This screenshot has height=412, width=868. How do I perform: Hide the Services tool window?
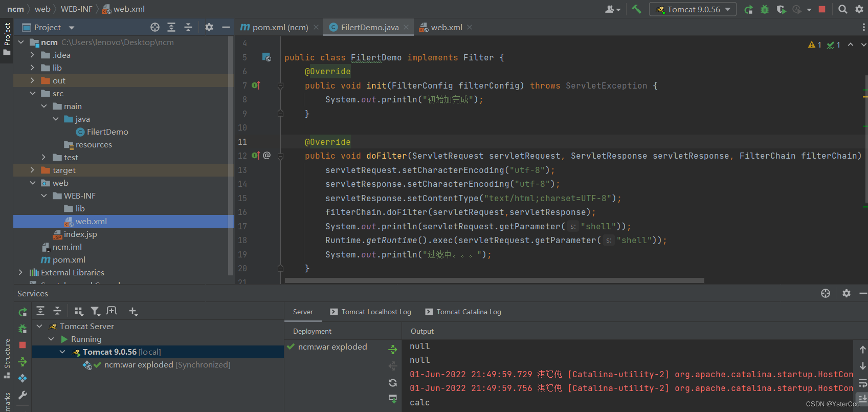point(863,293)
